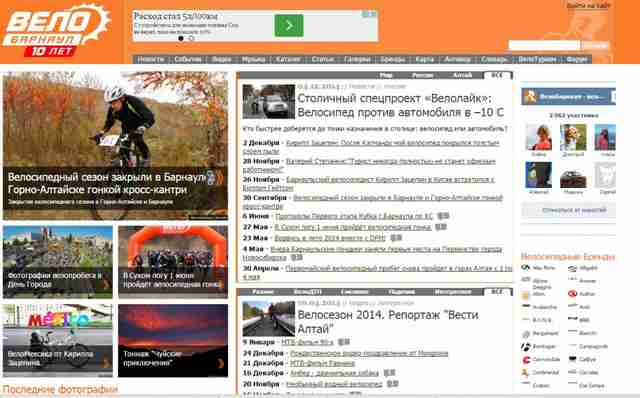Click the first member avatar in VK widget
Screen dimensions: 640x398
pos(539,138)
